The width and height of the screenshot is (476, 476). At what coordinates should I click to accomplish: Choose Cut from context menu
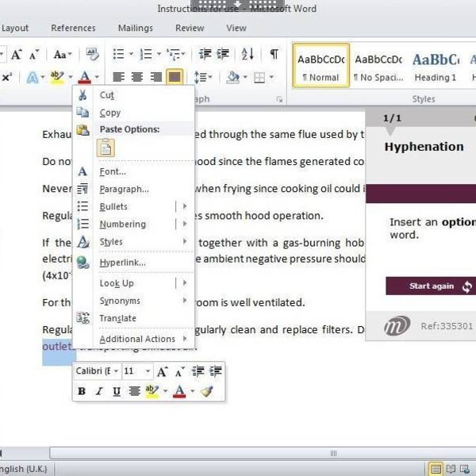133,95
